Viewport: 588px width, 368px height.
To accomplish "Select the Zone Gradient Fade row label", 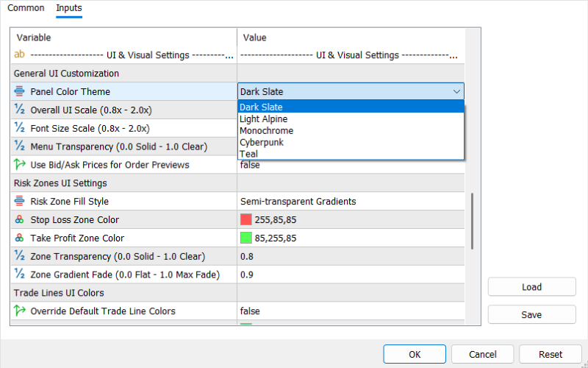I will coord(125,275).
